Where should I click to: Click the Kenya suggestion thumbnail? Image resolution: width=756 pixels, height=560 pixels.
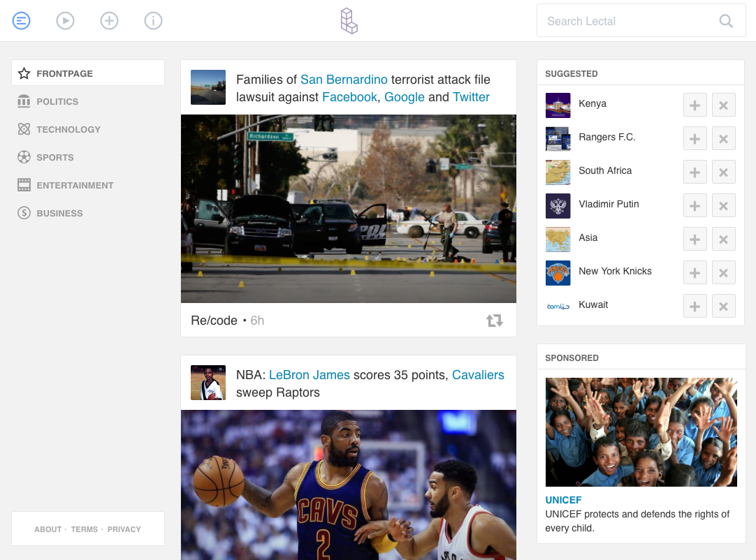tap(558, 105)
